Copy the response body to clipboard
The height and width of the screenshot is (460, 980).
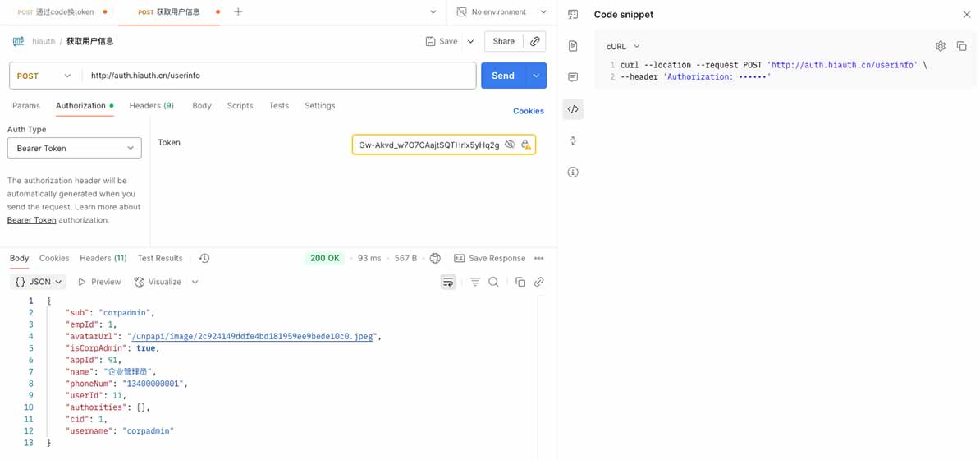pyautogui.click(x=520, y=282)
